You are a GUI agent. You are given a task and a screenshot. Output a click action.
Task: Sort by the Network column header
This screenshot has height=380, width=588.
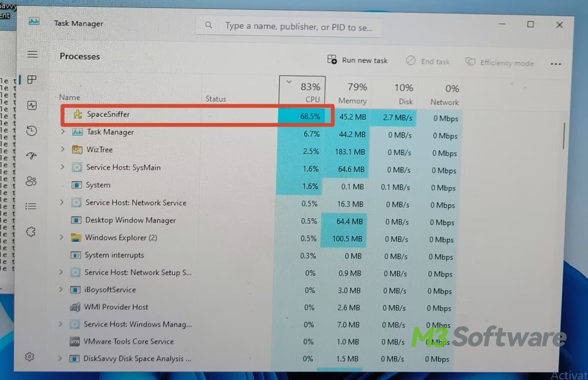tap(445, 95)
